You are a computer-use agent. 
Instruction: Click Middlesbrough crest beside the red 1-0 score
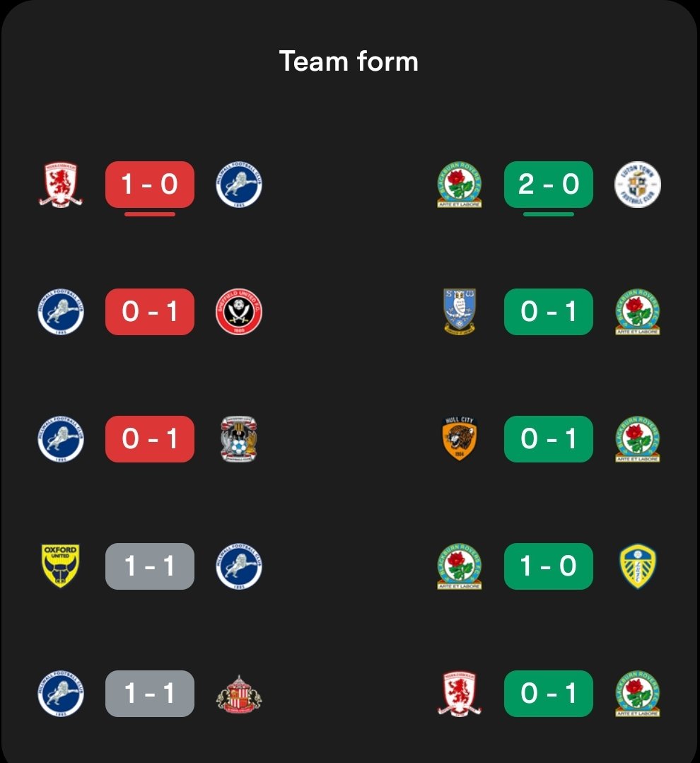(61, 185)
